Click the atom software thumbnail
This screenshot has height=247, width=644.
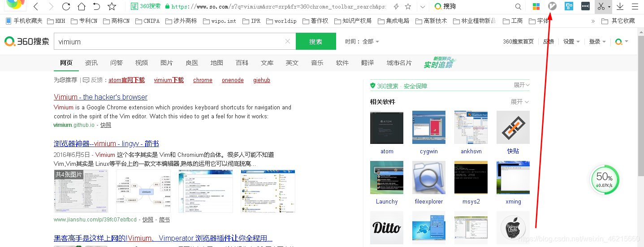click(387, 127)
